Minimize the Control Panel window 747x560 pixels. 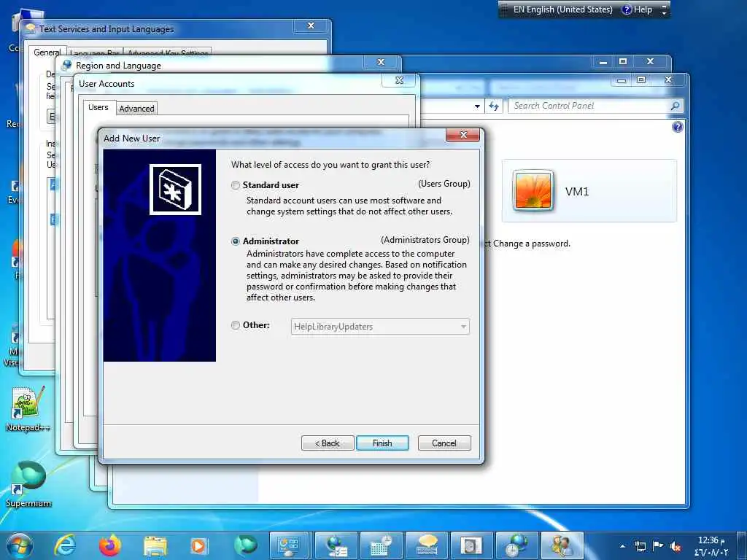pos(622,80)
